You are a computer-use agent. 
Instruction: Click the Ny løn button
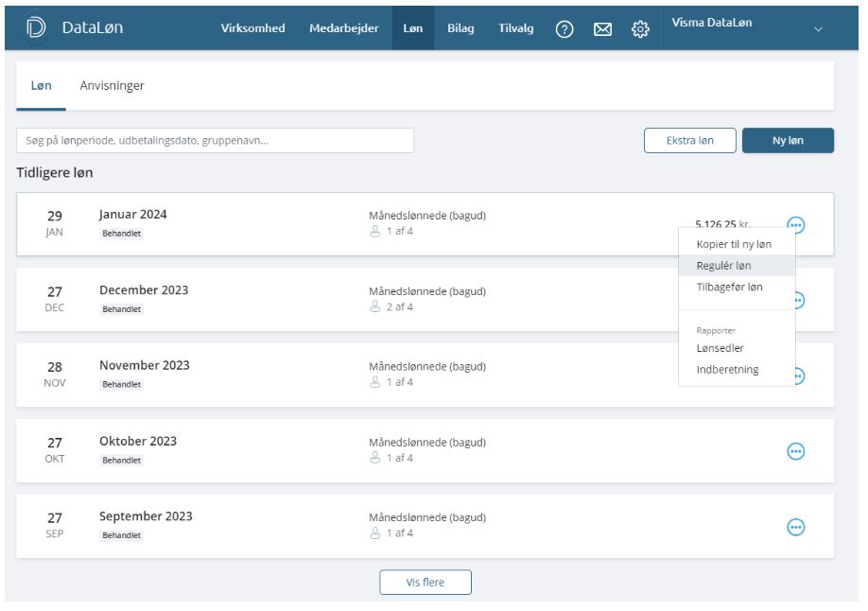[788, 141]
